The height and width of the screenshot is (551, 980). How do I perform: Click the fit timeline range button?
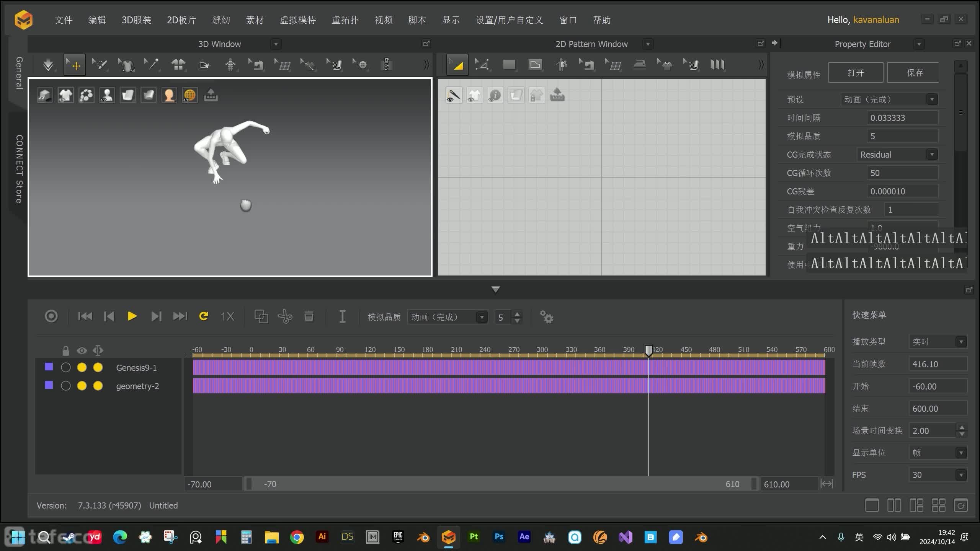click(x=827, y=484)
